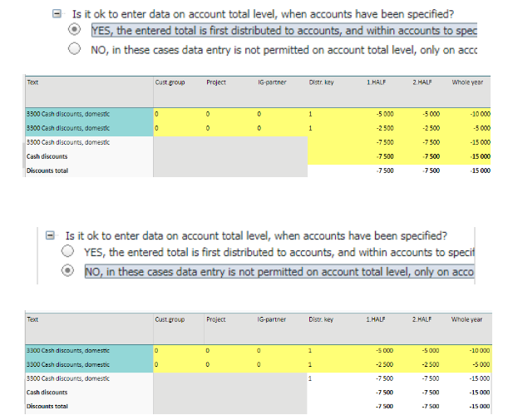518x420 pixels.
Task: Click the IG-partner 0 cell in the upper table's first row
Action: (282, 114)
